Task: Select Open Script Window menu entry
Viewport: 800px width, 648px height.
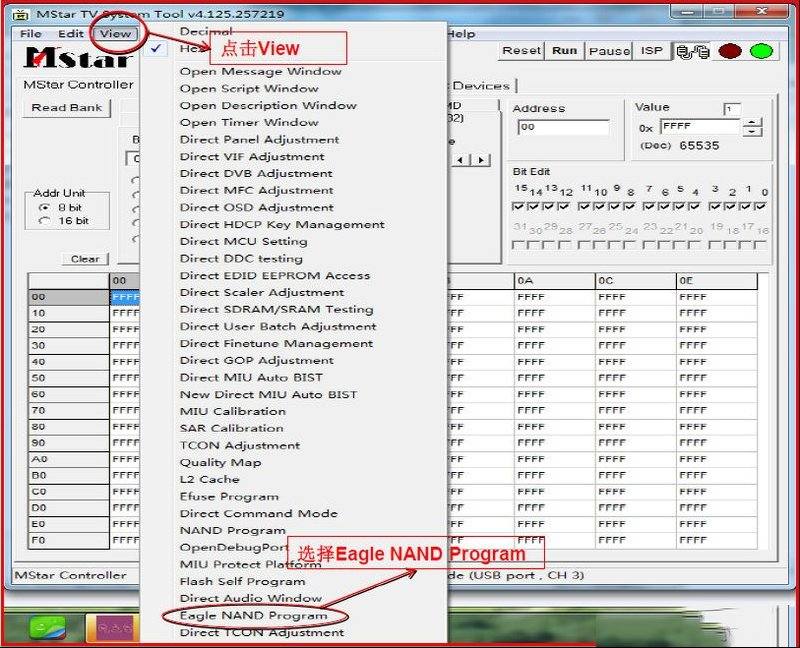Action: [x=249, y=89]
